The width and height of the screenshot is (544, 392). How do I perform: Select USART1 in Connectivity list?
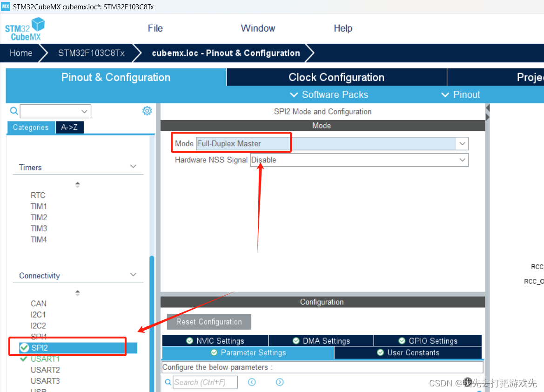(45, 358)
